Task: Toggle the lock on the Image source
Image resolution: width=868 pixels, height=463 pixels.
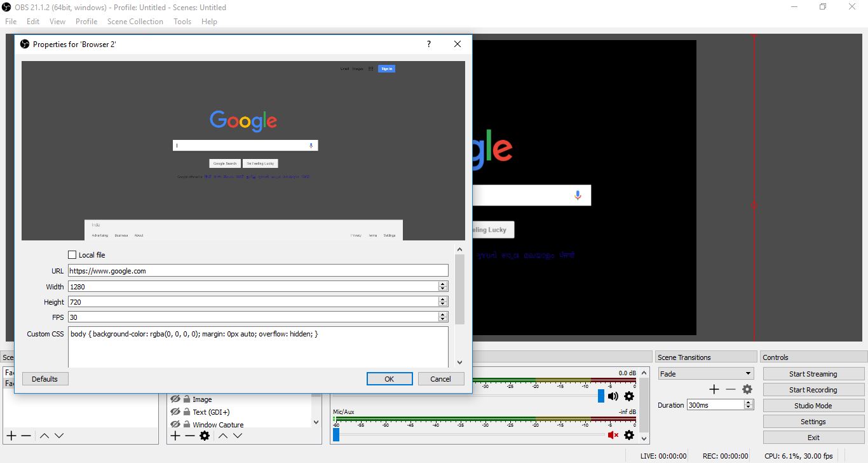Action: click(187, 399)
